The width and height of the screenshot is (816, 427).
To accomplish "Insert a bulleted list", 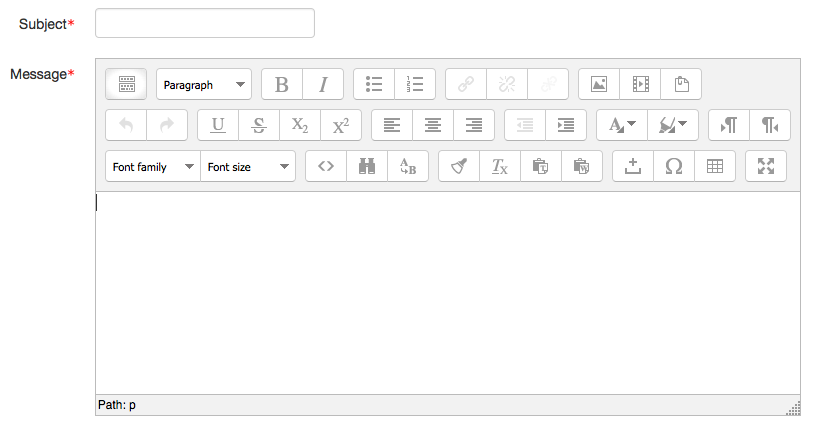I will pos(374,84).
